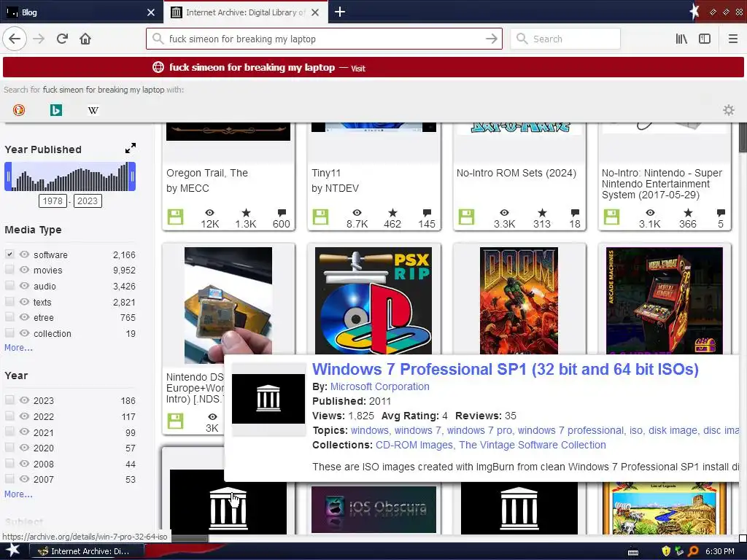Click right handle of year range slider
Screen dimensions: 747x560
click(x=133, y=176)
